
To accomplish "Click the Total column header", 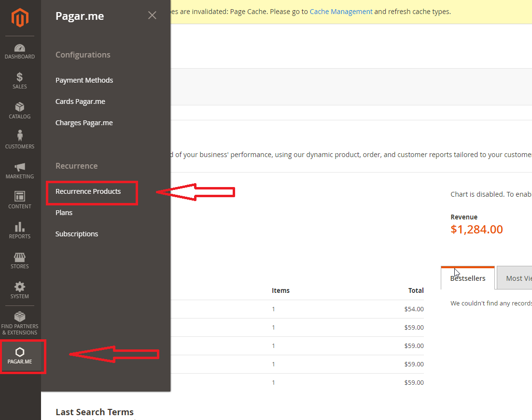I will coord(416,290).
